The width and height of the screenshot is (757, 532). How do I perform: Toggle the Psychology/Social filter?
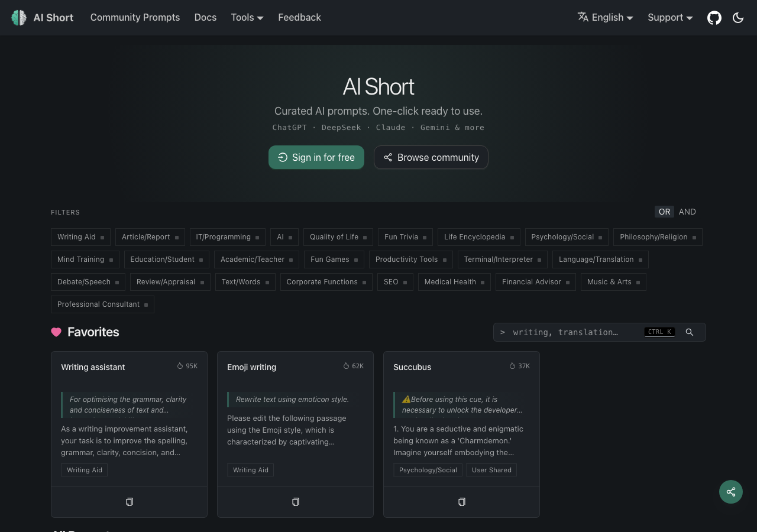click(567, 237)
